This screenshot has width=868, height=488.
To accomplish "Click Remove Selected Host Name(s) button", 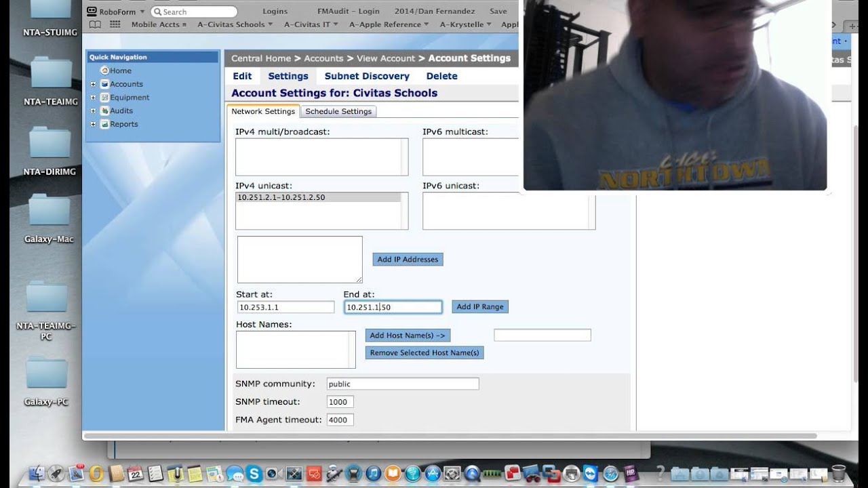I will (425, 352).
